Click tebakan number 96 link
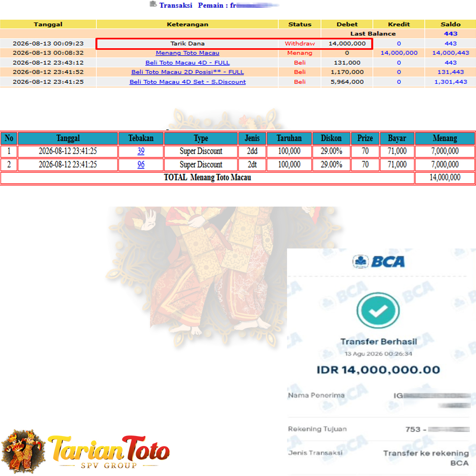The image size is (476, 476). click(141, 165)
